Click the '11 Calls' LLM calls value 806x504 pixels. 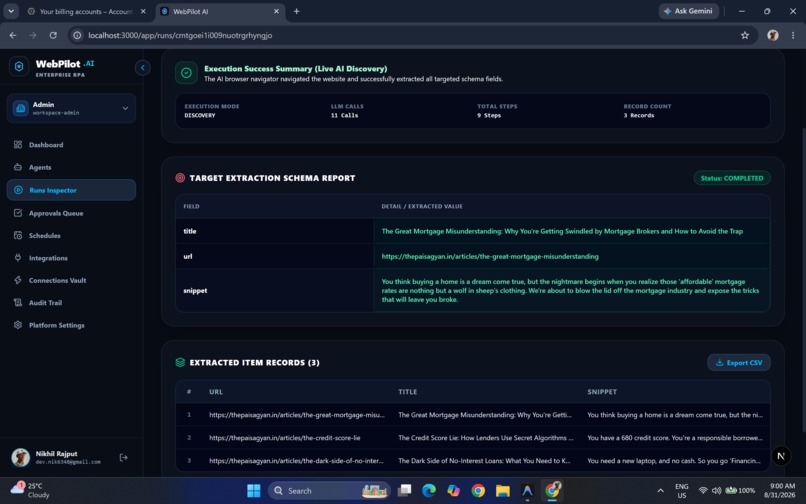(344, 115)
